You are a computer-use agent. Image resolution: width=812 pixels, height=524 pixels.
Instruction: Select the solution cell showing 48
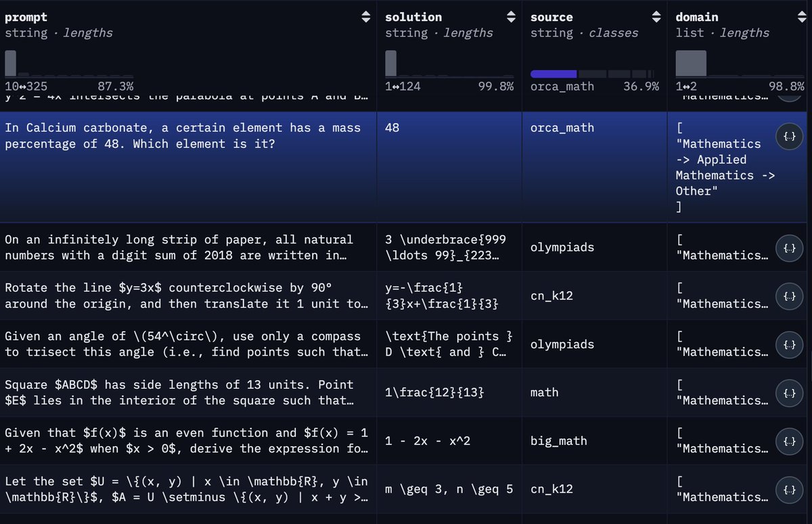point(392,128)
